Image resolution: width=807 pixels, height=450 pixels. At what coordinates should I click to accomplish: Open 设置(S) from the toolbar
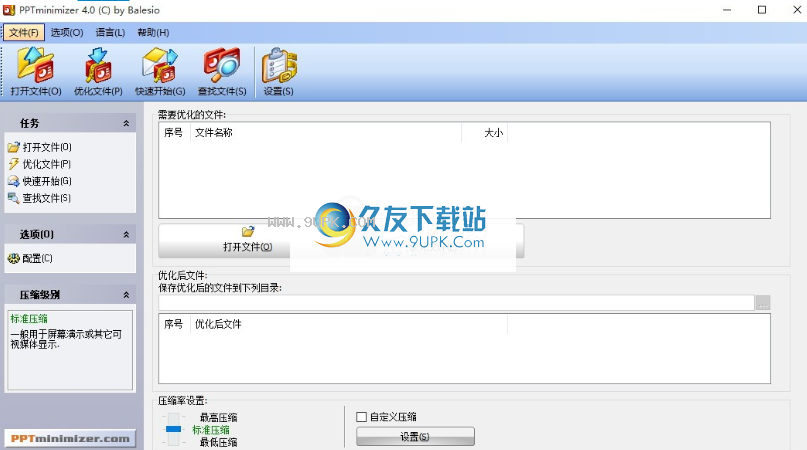click(278, 72)
